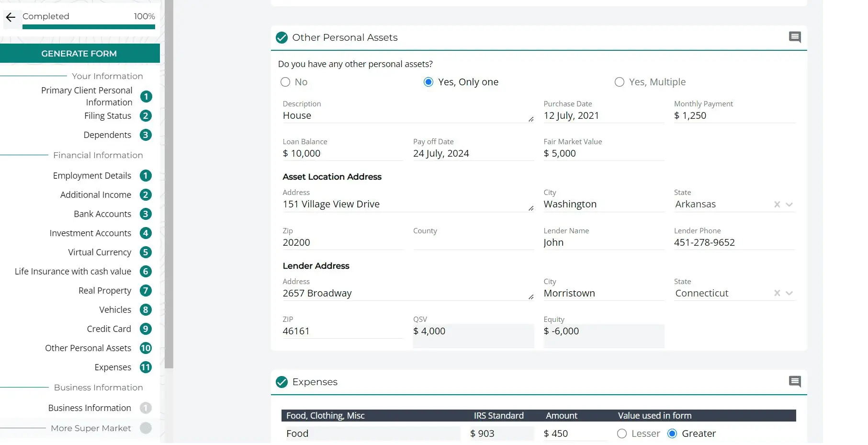Click the gray badge next to Business Information
Image resolution: width=868 pixels, height=445 pixels.
click(x=146, y=408)
